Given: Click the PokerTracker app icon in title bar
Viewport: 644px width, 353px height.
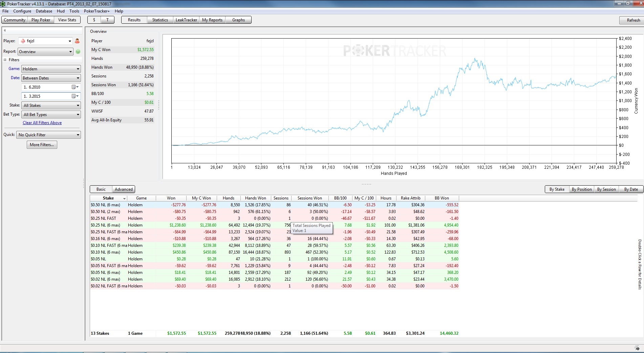Looking at the screenshot, I should pos(3,4).
